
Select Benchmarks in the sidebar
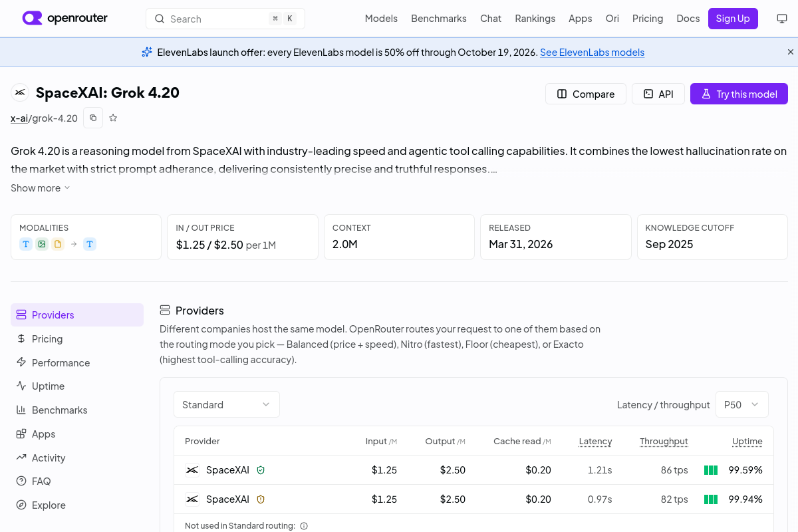pos(77,410)
